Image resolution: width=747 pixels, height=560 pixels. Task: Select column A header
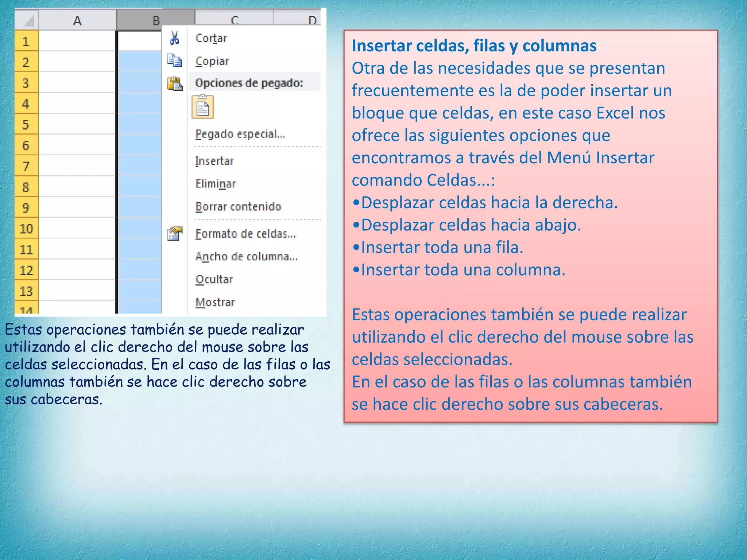pyautogui.click(x=77, y=21)
